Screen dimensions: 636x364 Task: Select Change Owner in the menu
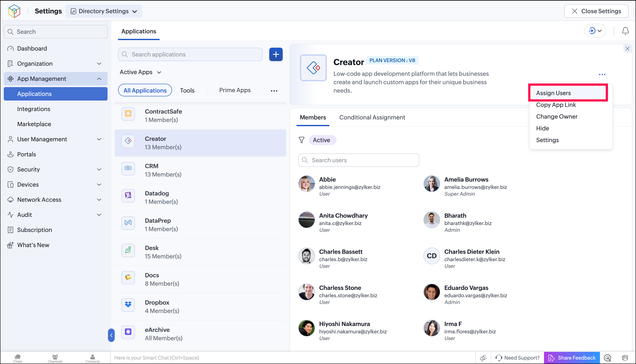(557, 117)
